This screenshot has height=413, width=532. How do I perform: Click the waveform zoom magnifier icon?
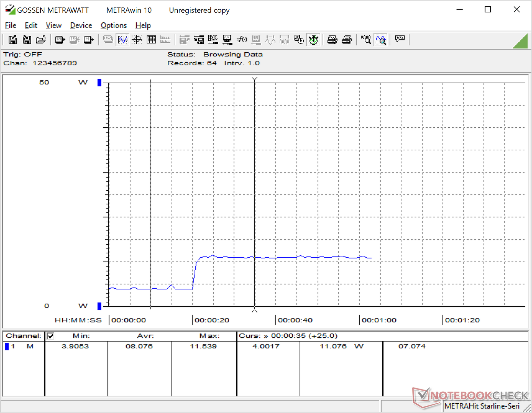point(366,40)
